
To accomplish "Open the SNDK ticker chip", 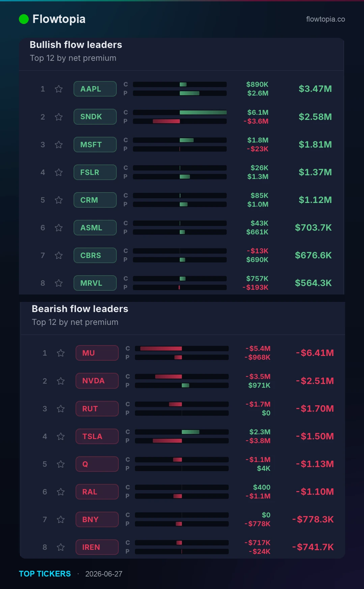I will (95, 117).
